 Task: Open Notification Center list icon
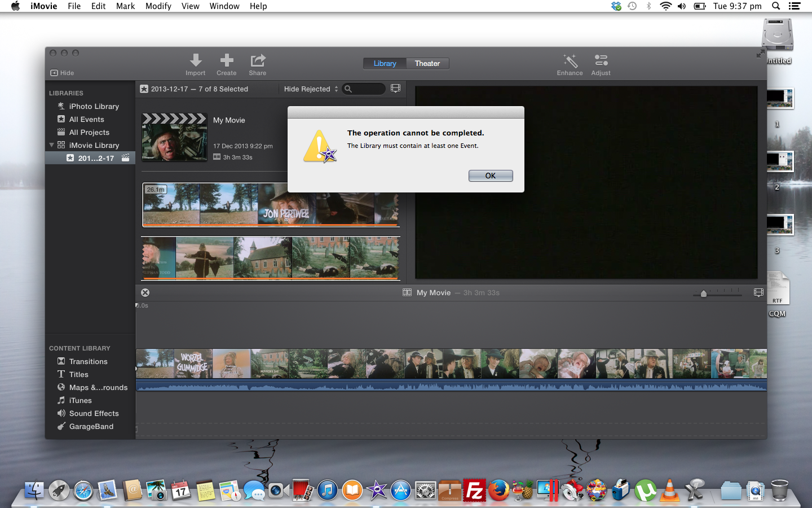point(795,6)
